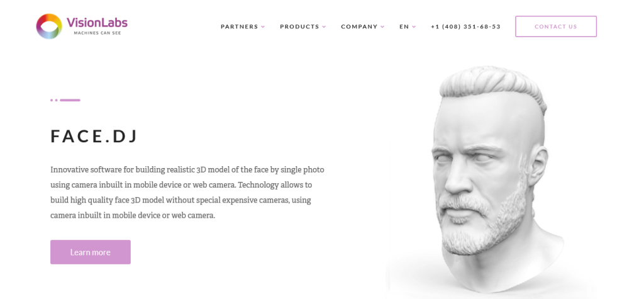The width and height of the screenshot is (644, 299).
Task: Expand the chevron next to Partners
Action: pyautogui.click(x=263, y=26)
